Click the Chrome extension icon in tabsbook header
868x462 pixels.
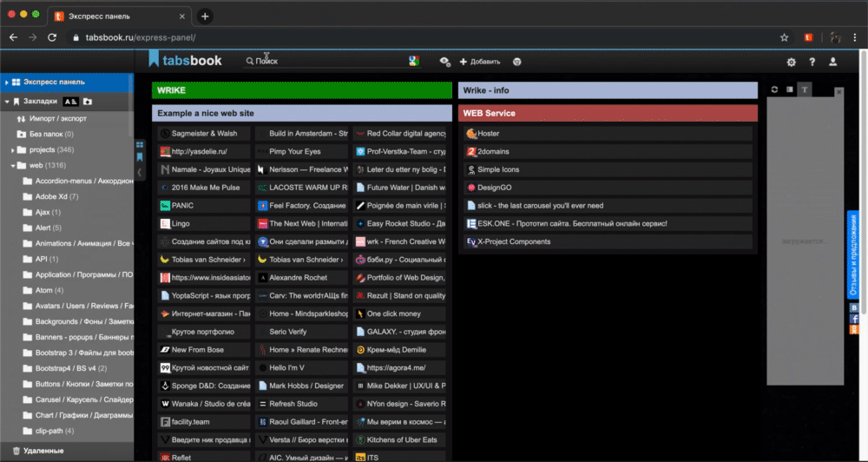pyautogui.click(x=517, y=62)
